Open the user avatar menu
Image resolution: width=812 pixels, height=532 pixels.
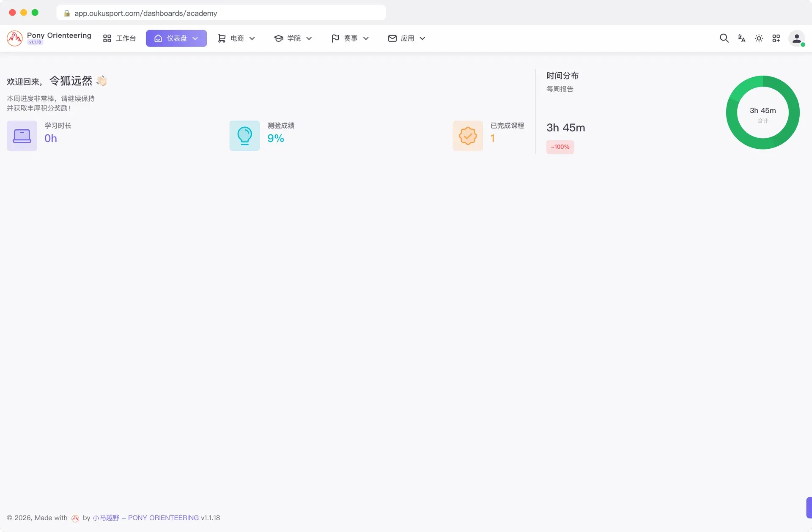click(796, 38)
